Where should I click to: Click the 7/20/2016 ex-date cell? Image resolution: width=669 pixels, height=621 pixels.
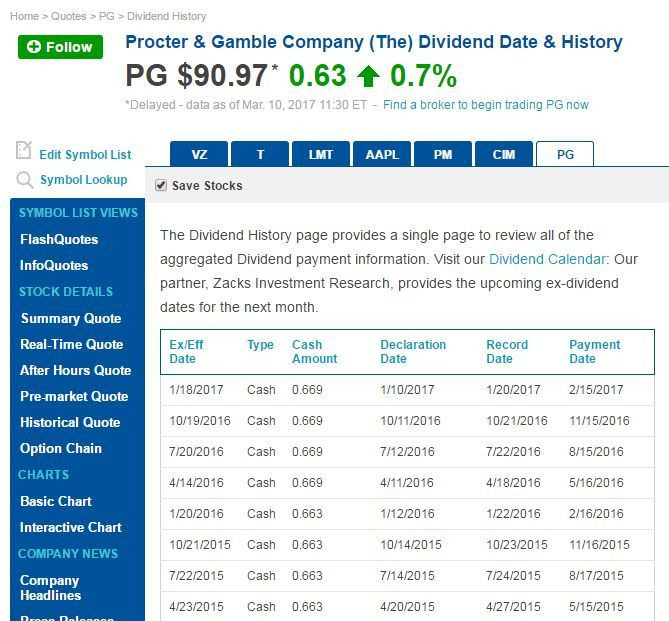pos(196,452)
